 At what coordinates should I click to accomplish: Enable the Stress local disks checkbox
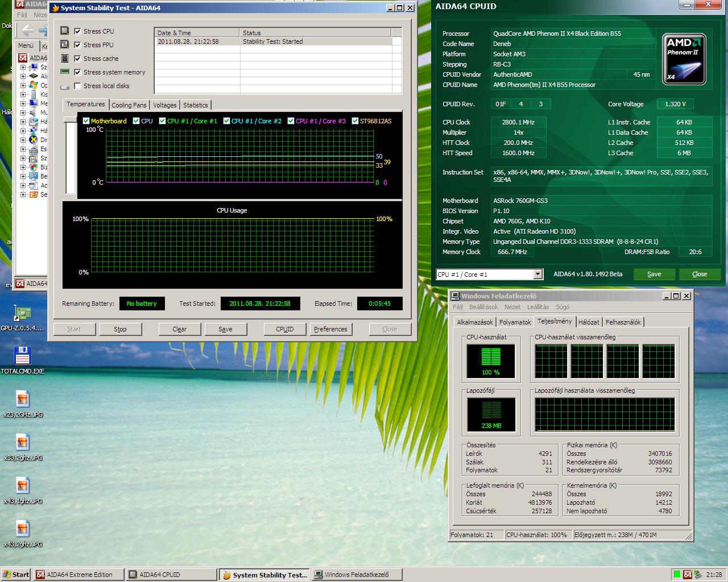[77, 86]
